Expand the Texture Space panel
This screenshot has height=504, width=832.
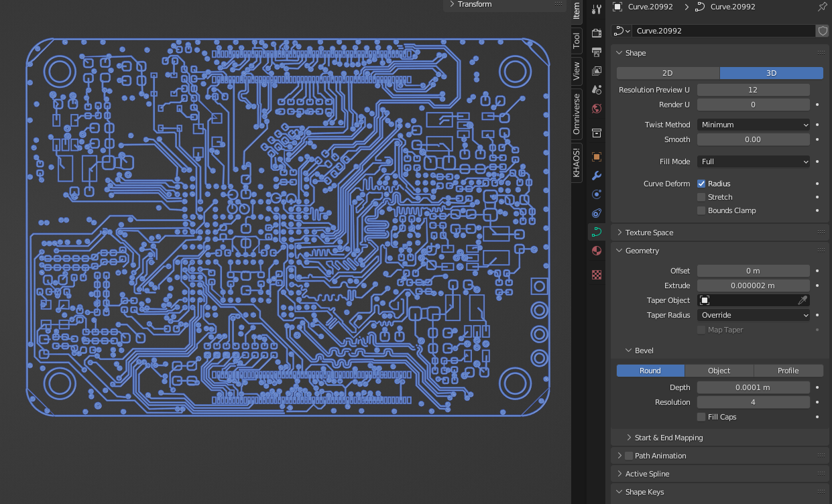click(649, 233)
